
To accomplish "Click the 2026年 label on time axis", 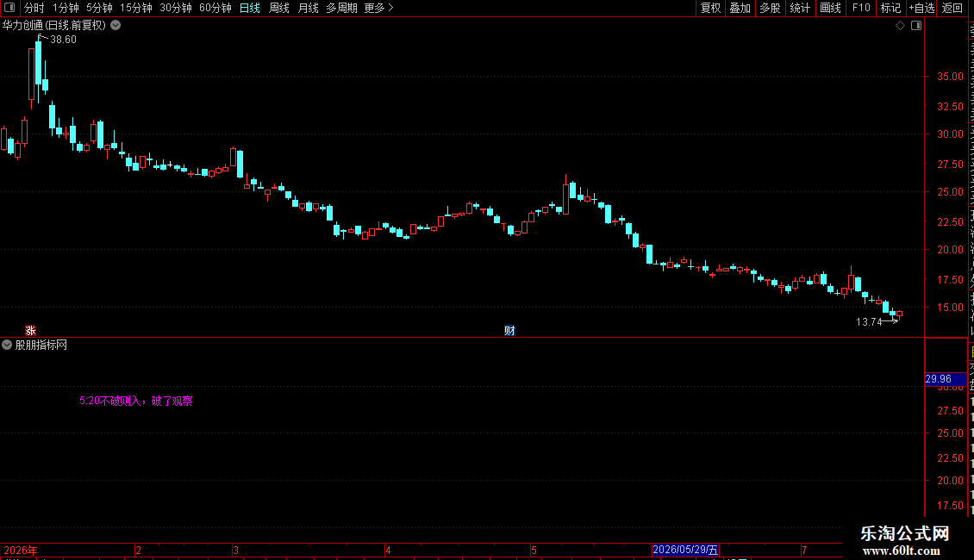I will 21,550.
